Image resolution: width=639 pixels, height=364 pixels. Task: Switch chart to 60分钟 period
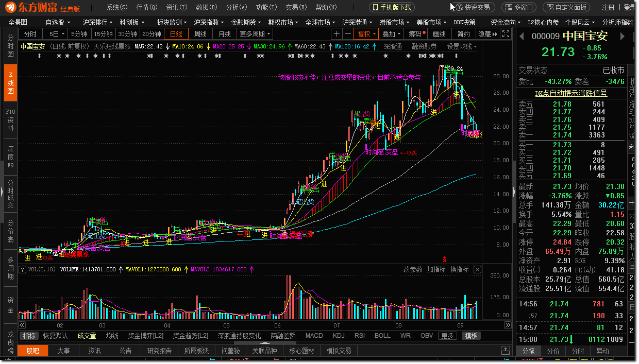(152, 34)
